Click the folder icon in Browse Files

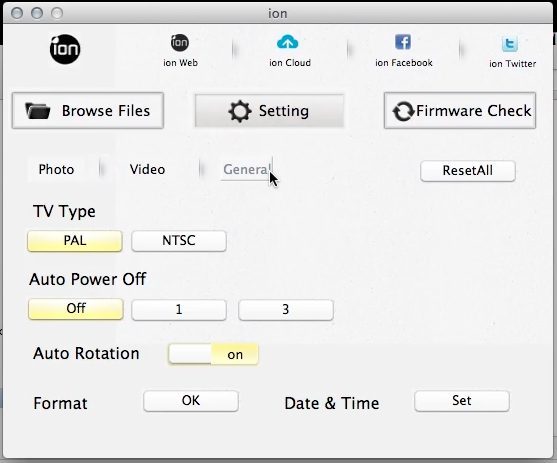38,111
